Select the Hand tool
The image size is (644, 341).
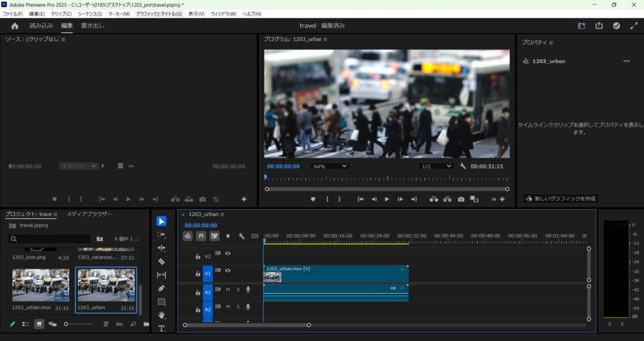coord(161,315)
